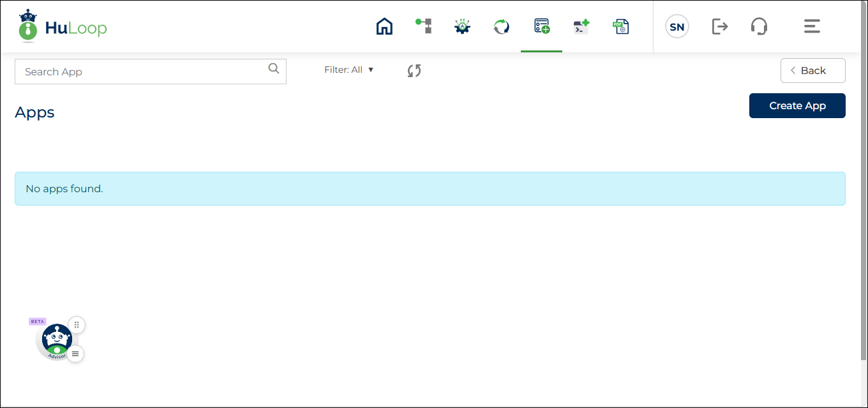The width and height of the screenshot is (868, 408).
Task: Open the automation gear icon in navbar
Action: click(462, 26)
